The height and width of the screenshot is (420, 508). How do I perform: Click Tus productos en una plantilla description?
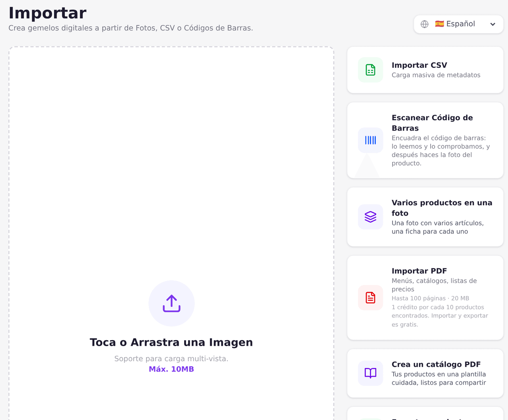pos(439,378)
